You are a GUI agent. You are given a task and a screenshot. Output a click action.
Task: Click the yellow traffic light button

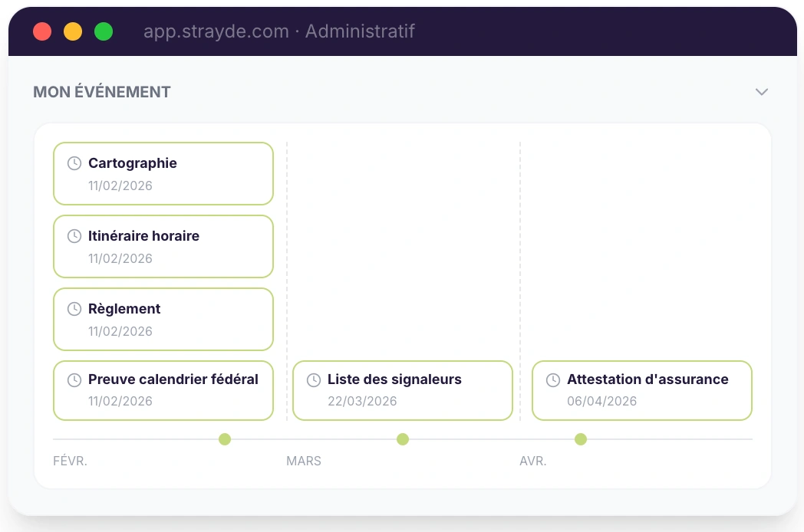tap(73, 31)
